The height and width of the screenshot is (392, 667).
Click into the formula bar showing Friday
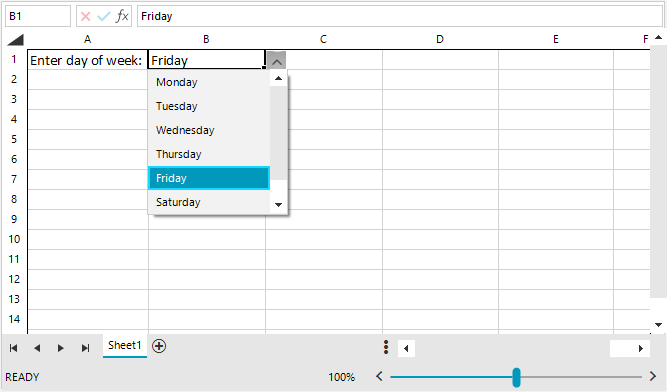399,16
